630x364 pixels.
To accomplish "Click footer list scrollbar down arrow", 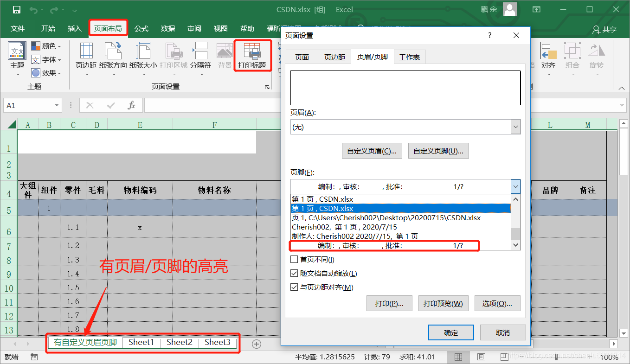I will 515,245.
